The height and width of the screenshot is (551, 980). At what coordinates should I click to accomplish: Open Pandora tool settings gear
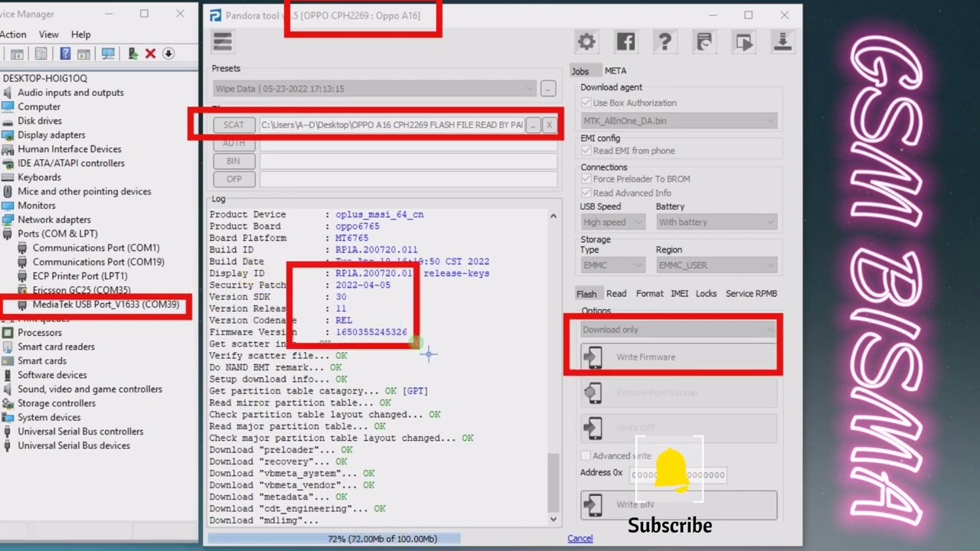coord(586,41)
